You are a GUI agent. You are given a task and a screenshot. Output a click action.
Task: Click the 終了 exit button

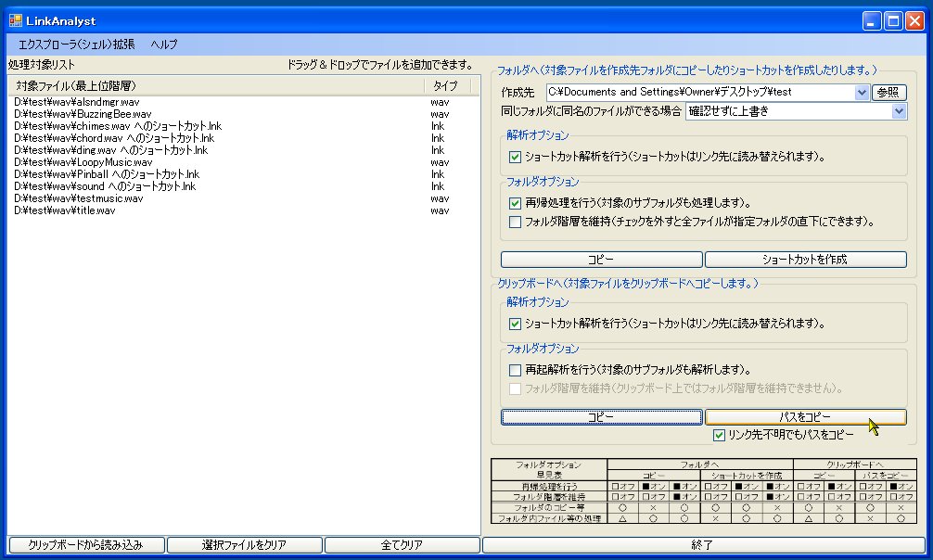[703, 544]
